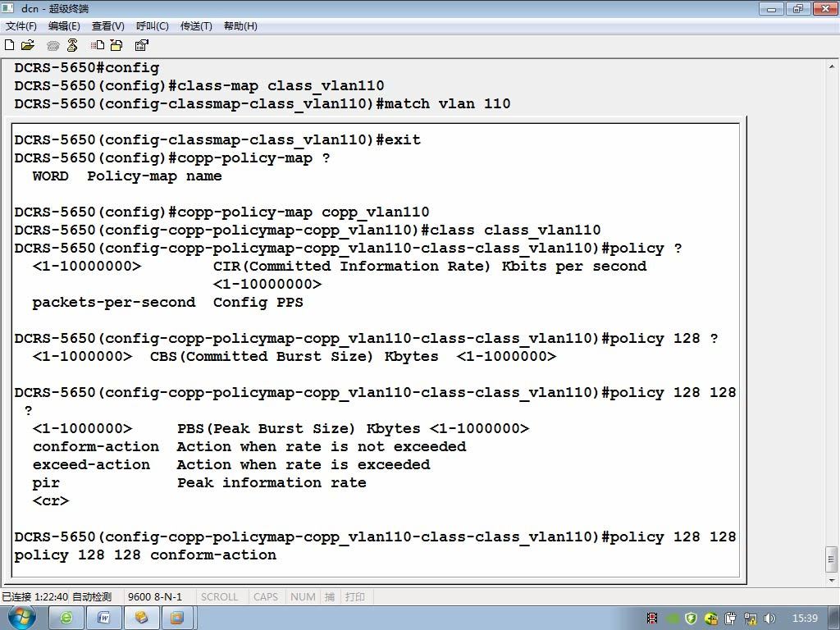Image resolution: width=840 pixels, height=630 pixels.
Task: Restore down the HyperTerminal window
Action: [797, 8]
